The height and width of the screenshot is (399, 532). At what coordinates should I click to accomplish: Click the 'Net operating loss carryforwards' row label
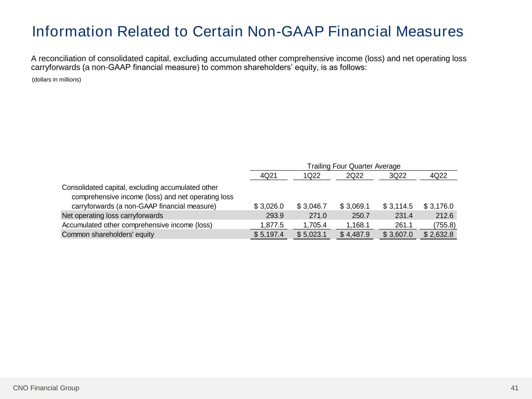tap(113, 215)
